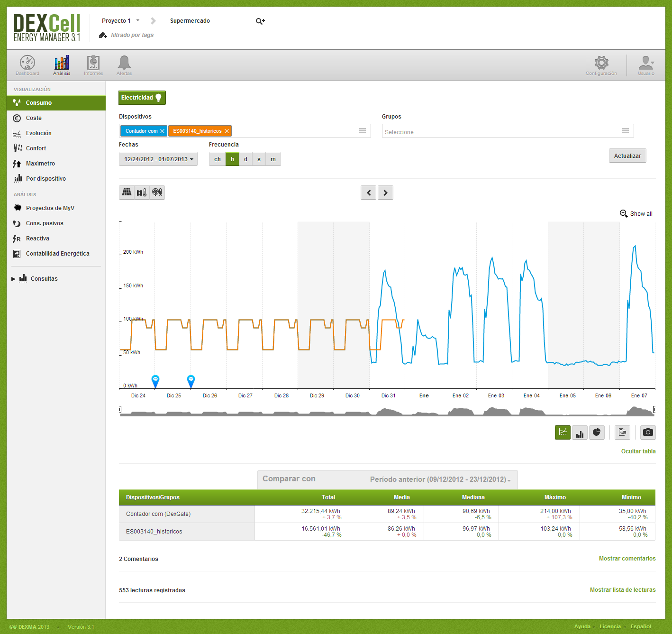Click the Actualizar button
The width and height of the screenshot is (672, 634).
pos(627,156)
